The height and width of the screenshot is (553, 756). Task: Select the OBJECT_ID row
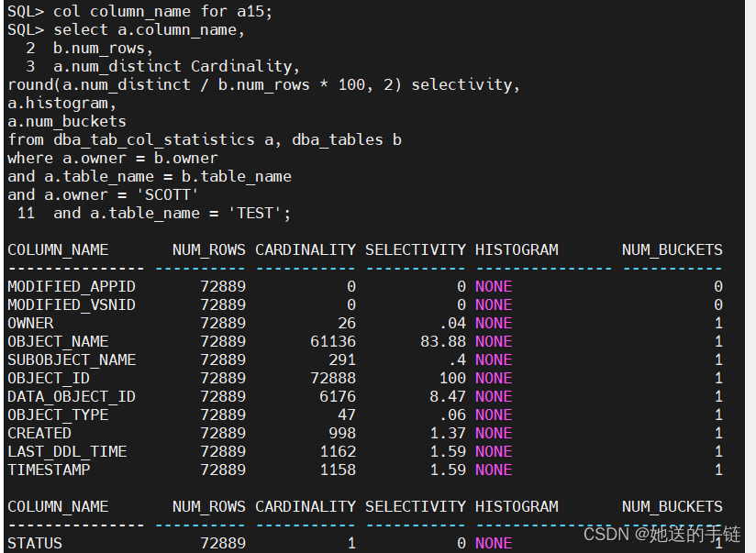click(x=49, y=378)
